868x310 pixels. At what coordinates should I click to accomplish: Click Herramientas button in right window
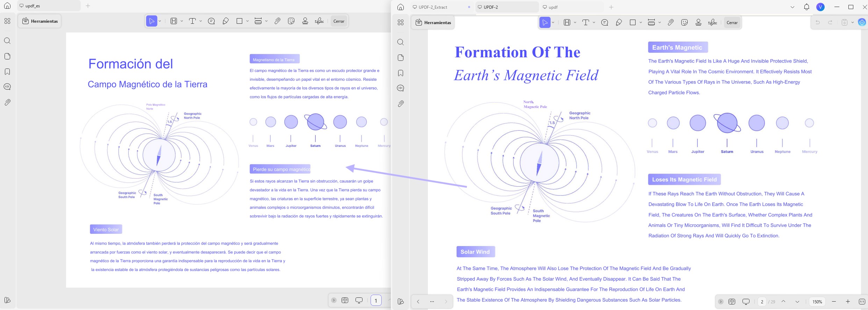pos(433,23)
